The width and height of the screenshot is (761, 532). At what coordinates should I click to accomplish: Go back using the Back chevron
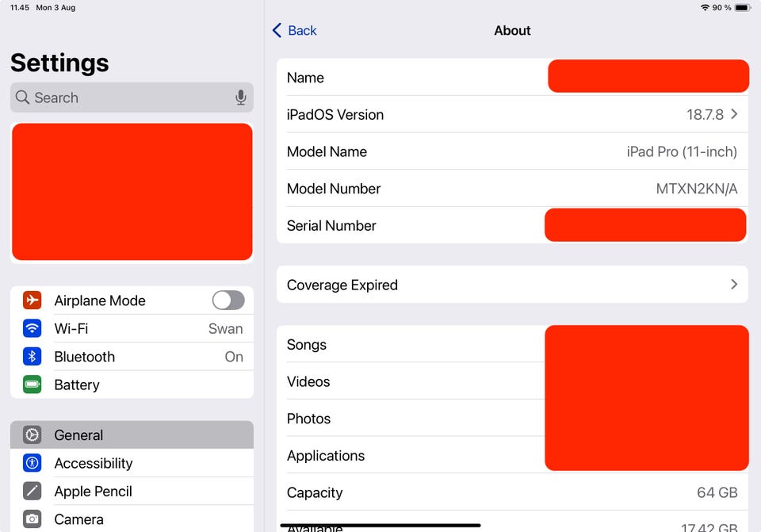[277, 30]
